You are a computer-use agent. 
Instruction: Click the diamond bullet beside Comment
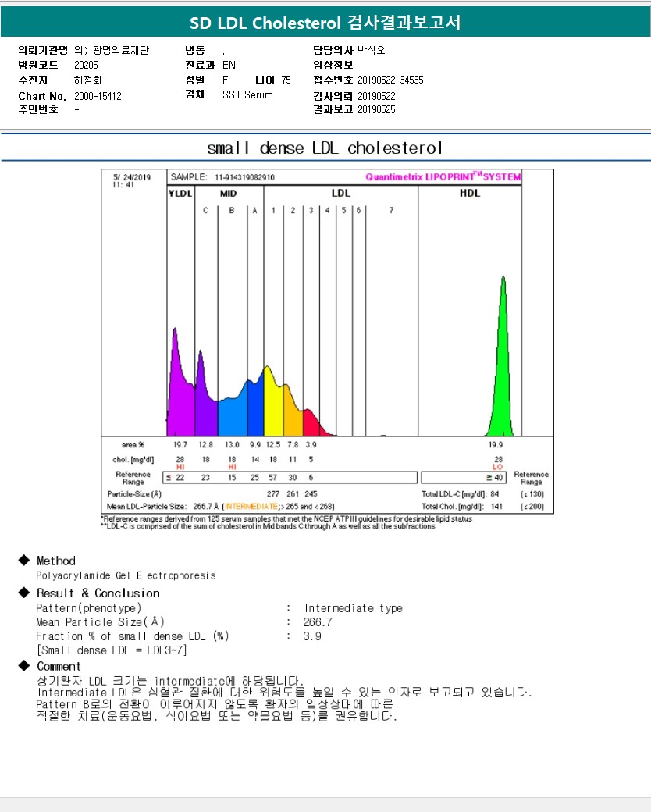coord(23,666)
